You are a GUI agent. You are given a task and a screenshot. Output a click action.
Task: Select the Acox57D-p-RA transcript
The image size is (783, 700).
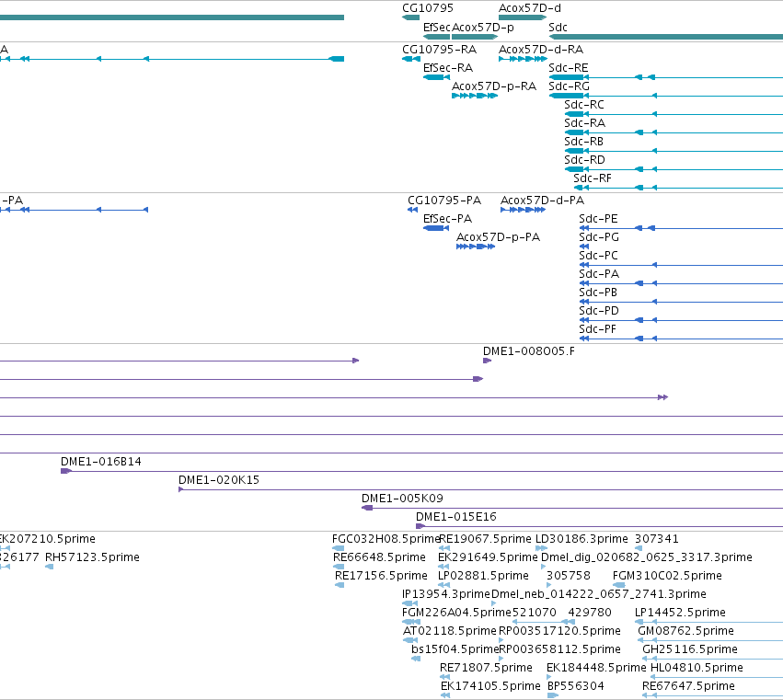coord(475,96)
